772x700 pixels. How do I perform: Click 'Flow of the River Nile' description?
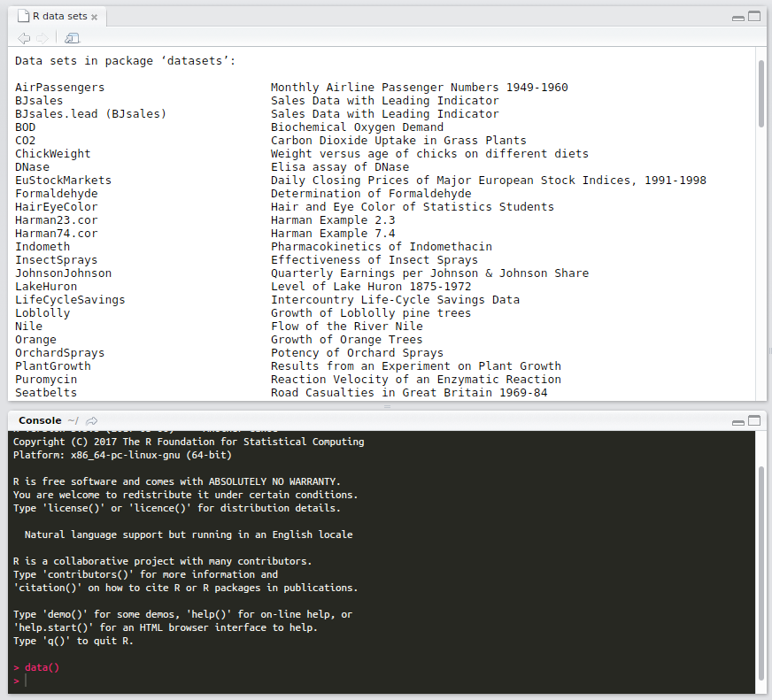click(x=347, y=327)
